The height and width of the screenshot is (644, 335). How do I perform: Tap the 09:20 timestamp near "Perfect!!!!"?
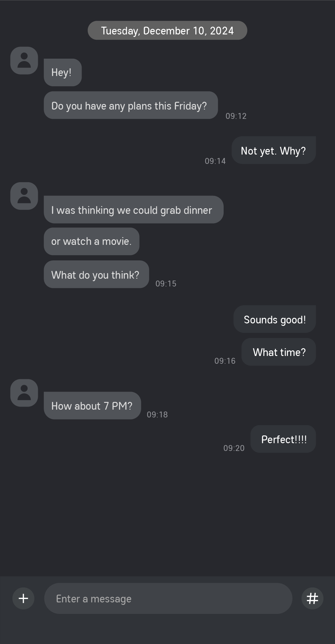tap(234, 448)
